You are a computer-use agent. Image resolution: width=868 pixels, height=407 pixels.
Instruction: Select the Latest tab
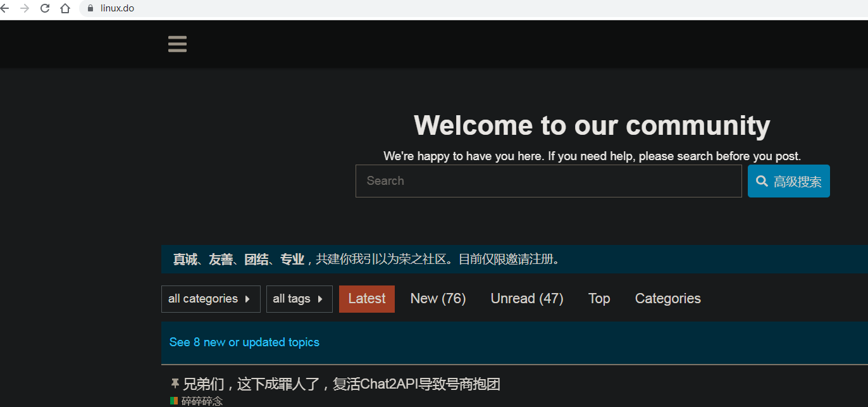(x=367, y=299)
